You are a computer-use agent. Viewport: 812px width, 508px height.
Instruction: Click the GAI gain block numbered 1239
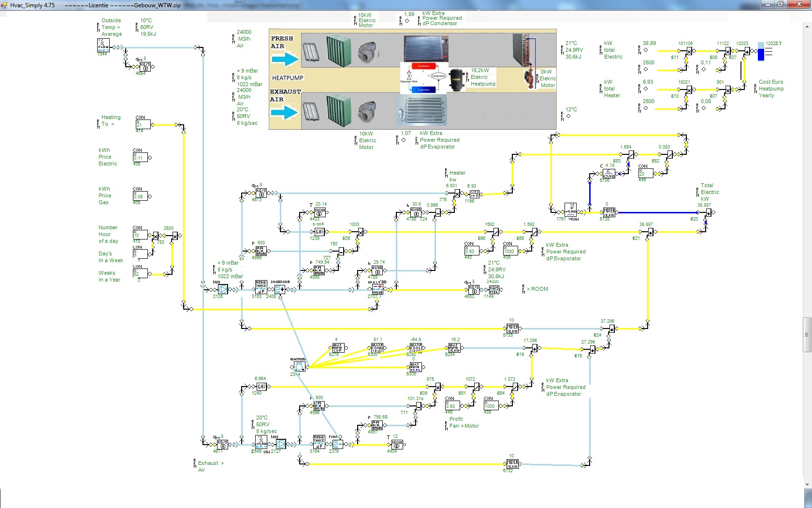click(319, 232)
